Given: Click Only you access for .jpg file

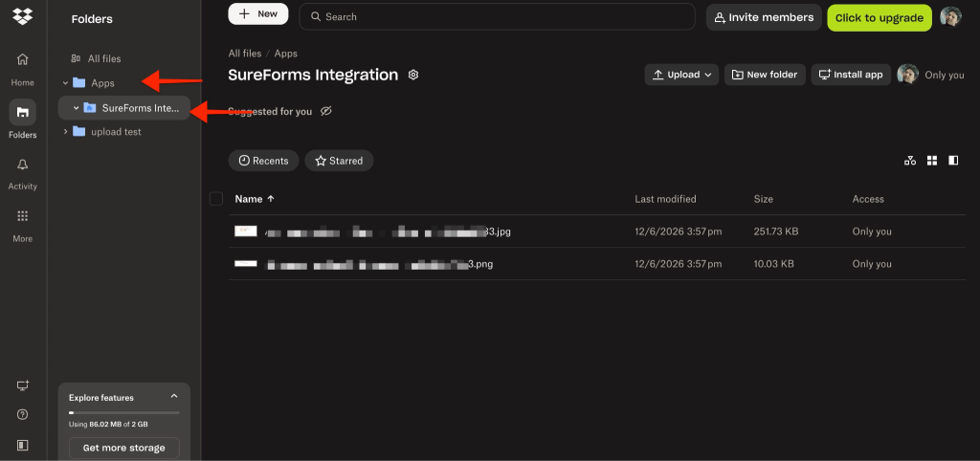Looking at the screenshot, I should (x=871, y=231).
